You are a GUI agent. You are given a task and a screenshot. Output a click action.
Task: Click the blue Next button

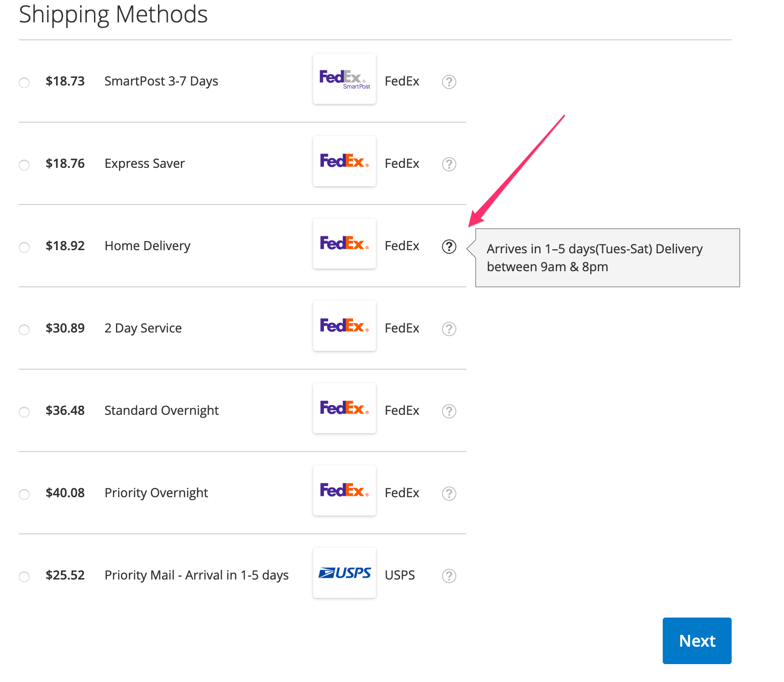click(x=697, y=641)
